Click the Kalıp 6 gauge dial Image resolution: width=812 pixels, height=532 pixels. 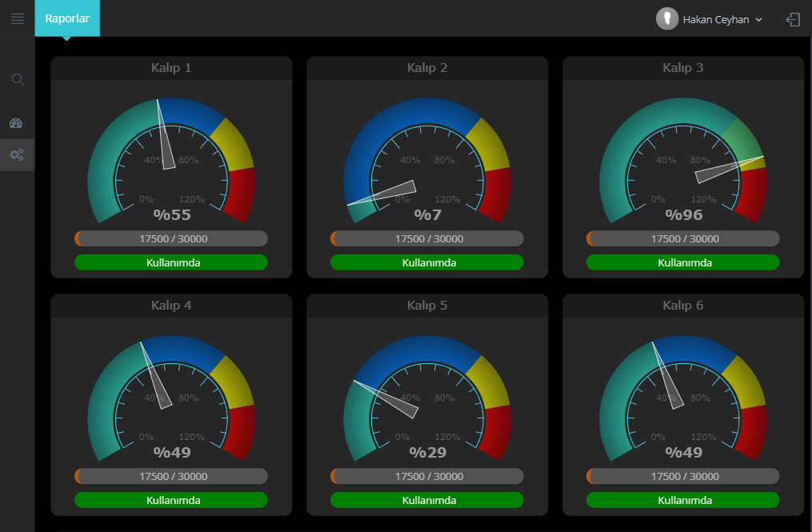pyautogui.click(x=683, y=398)
